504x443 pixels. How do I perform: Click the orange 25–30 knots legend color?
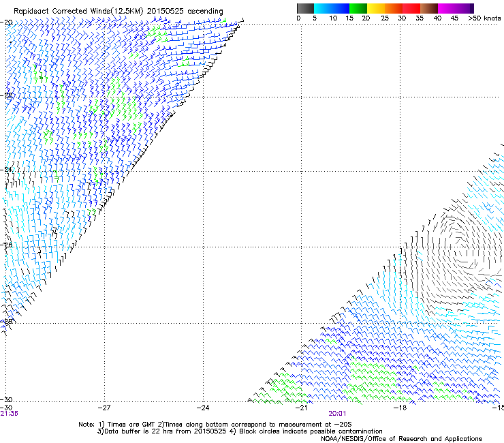(x=394, y=8)
